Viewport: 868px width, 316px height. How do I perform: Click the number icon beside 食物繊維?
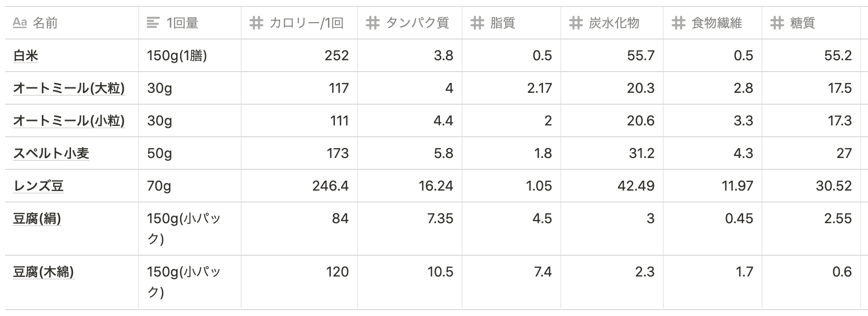point(678,23)
